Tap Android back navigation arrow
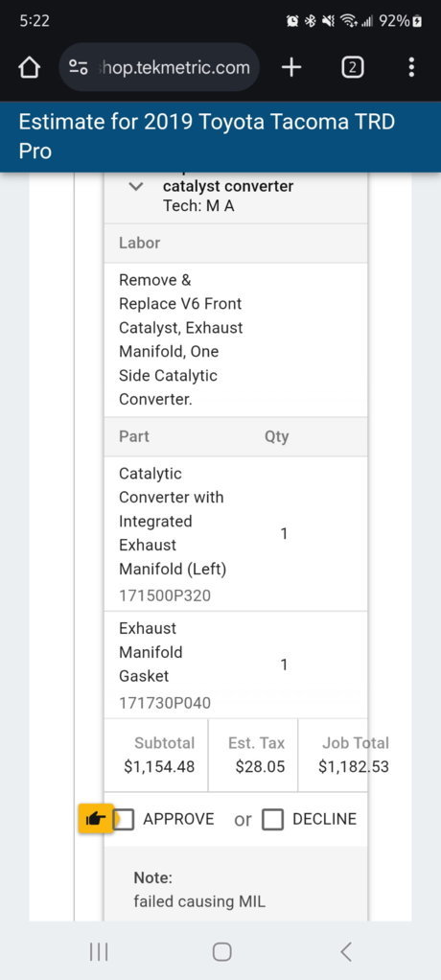This screenshot has height=980, width=441. [x=346, y=952]
